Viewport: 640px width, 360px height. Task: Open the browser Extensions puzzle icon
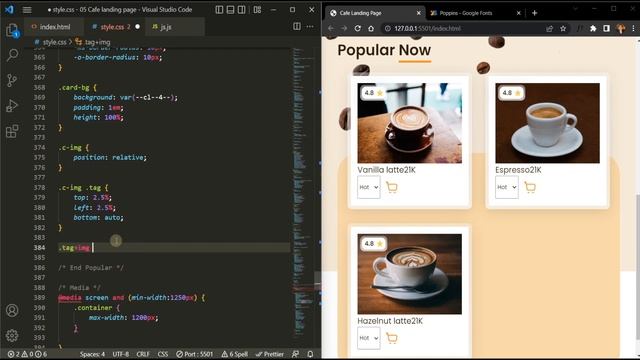tap(593, 29)
